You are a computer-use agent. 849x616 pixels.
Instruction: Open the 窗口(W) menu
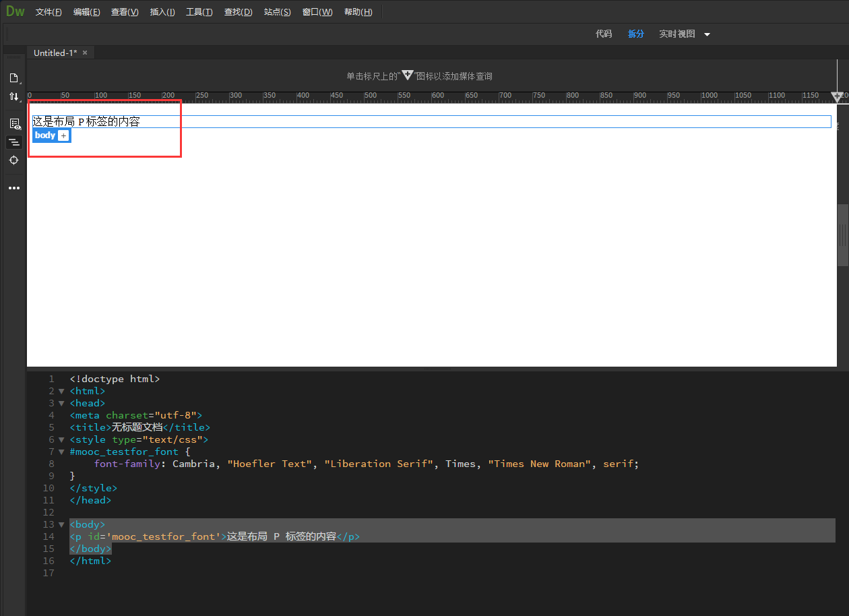pos(317,12)
